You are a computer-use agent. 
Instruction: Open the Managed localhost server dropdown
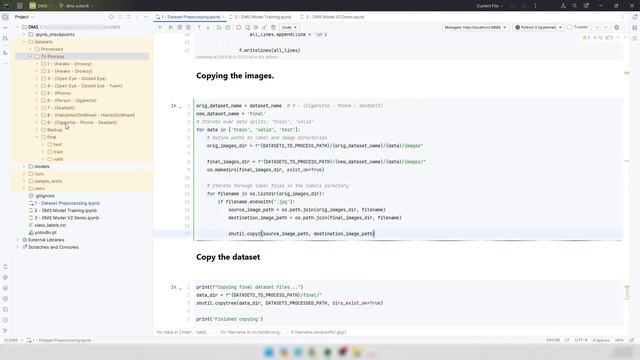click(x=475, y=27)
